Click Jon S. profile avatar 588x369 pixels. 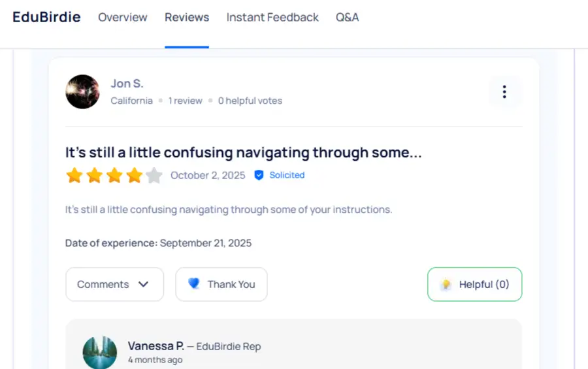pyautogui.click(x=82, y=92)
